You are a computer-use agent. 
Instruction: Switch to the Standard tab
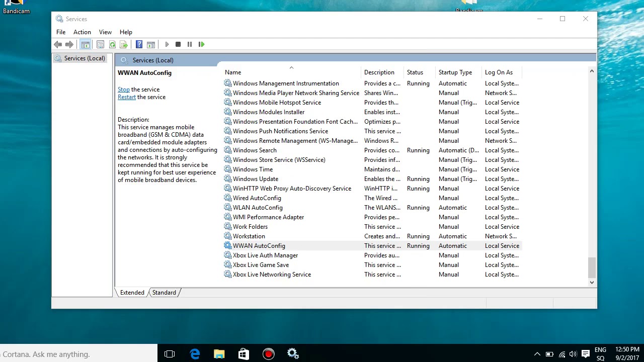coord(164,293)
